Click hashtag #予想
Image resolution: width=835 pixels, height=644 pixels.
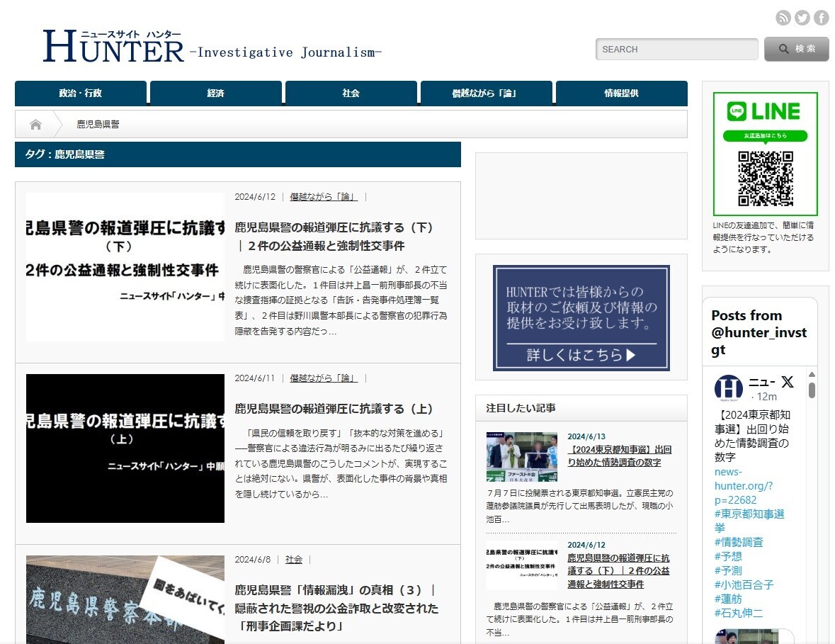tap(728, 556)
